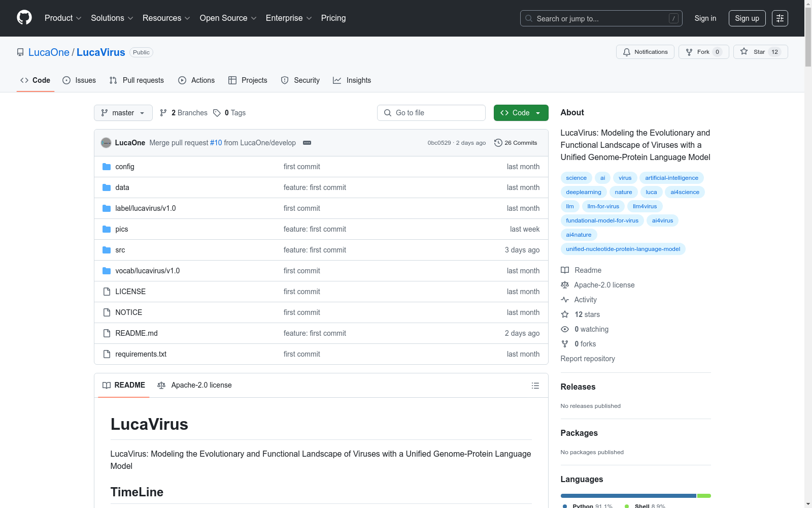
Task: Open the header settings menu icon
Action: coord(780,18)
